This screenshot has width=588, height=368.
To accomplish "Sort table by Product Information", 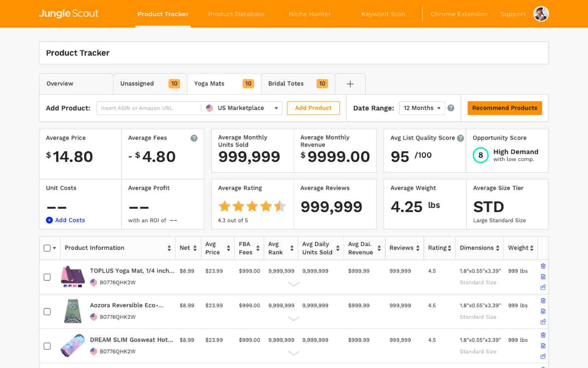I will [169, 248].
